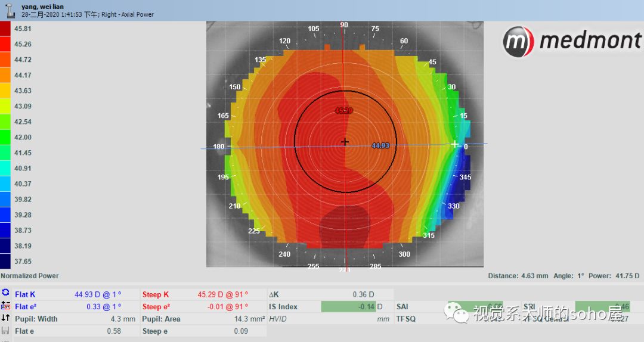Click the Medmont logo

pyautogui.click(x=572, y=41)
